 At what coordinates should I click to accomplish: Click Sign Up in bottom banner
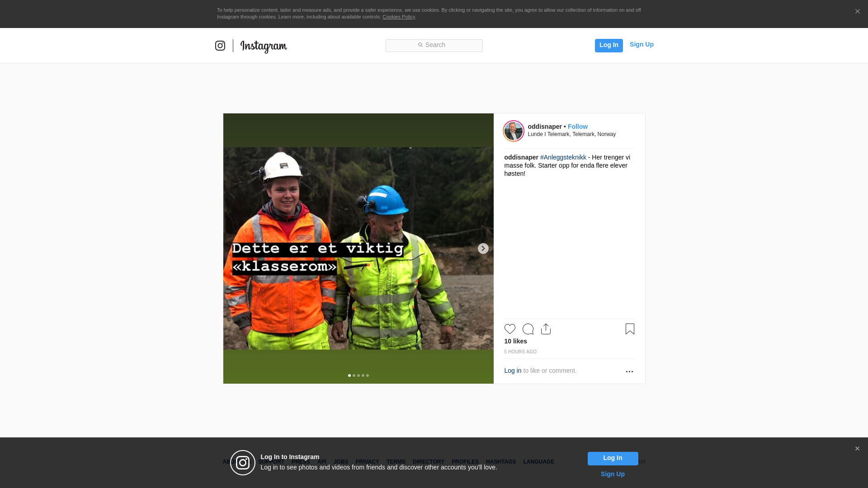613,474
